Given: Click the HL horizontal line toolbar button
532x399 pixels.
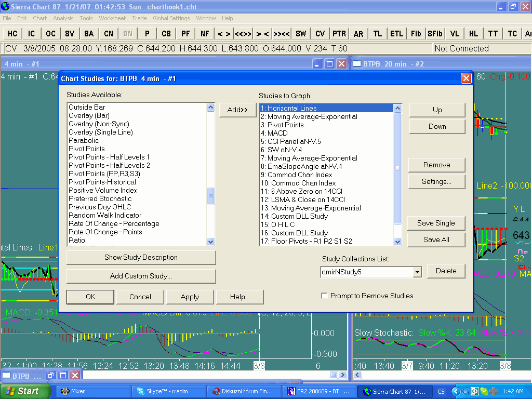Looking at the screenshot, I should [473, 33].
